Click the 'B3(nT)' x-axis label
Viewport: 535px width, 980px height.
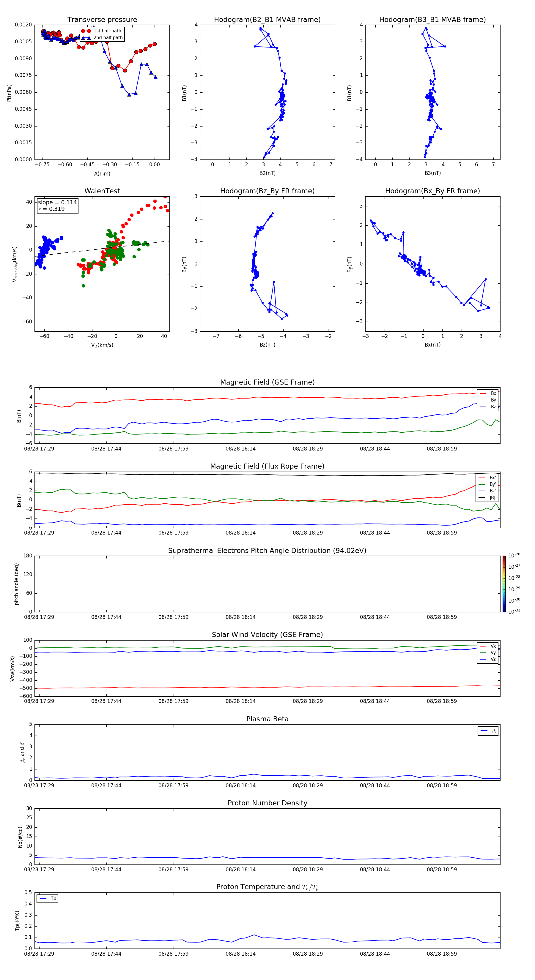(432, 173)
